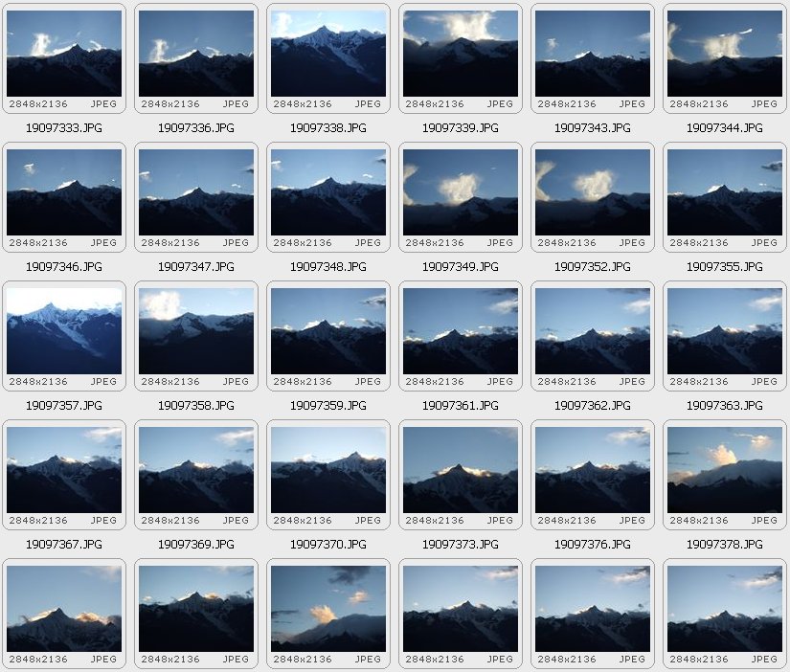Pick the thumbnail image of 19097352.JPG
Image resolution: width=790 pixels, height=672 pixels.
pyautogui.click(x=593, y=192)
